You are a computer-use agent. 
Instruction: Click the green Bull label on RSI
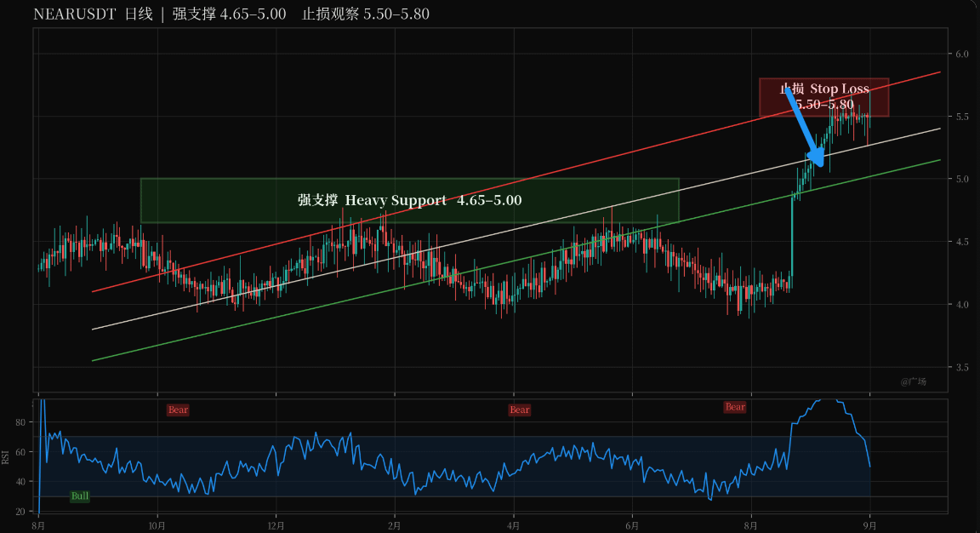pos(79,496)
